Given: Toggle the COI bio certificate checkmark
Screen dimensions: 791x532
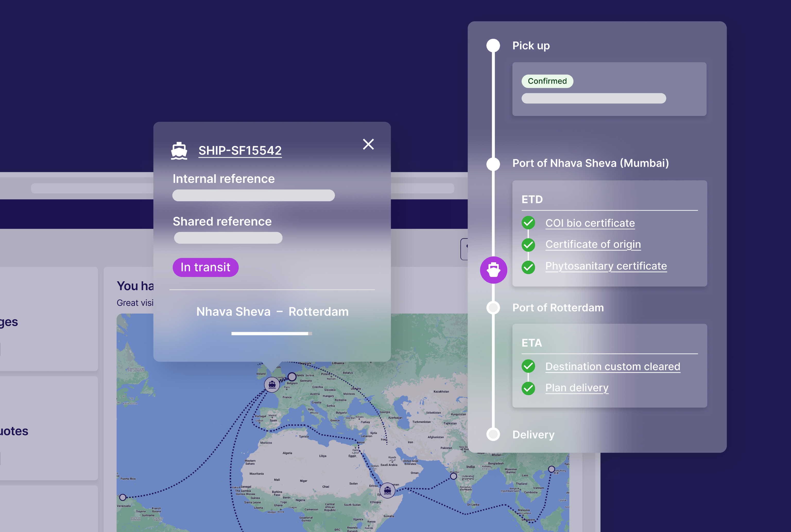Looking at the screenshot, I should click(528, 223).
